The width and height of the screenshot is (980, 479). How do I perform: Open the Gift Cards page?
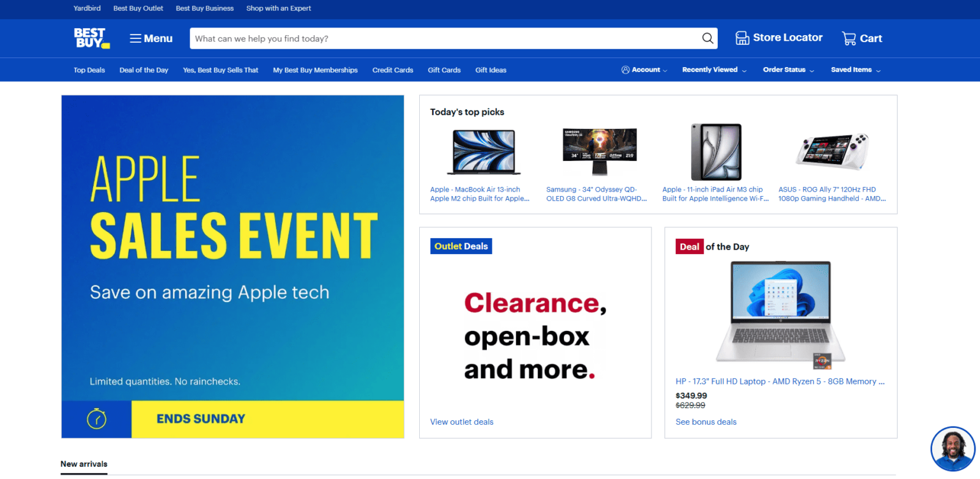point(444,70)
